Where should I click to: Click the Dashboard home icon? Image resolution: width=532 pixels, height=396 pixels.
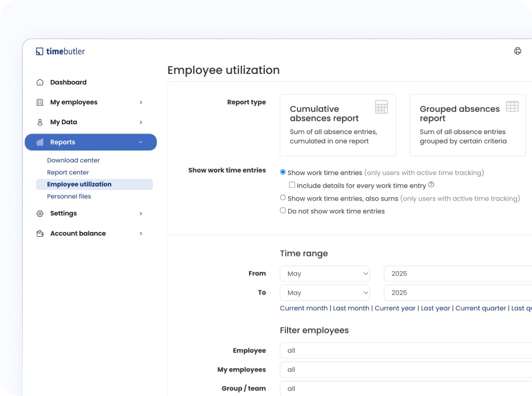(40, 82)
